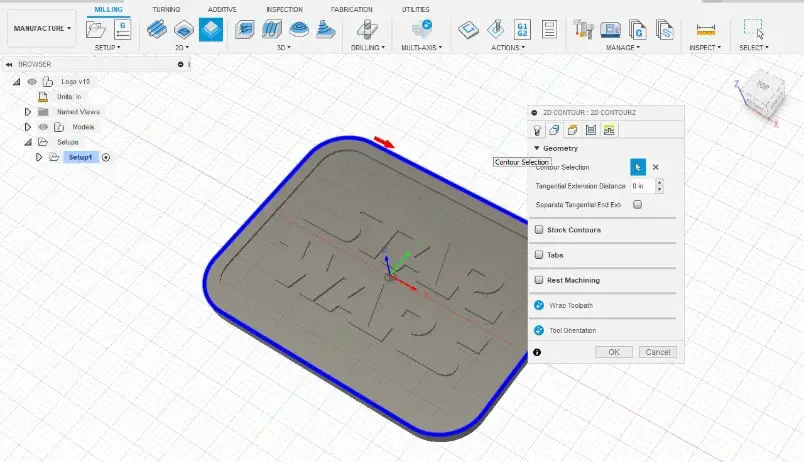Click the Setup Sheet icon
Viewport: 804px width, 462px height.
click(549, 29)
